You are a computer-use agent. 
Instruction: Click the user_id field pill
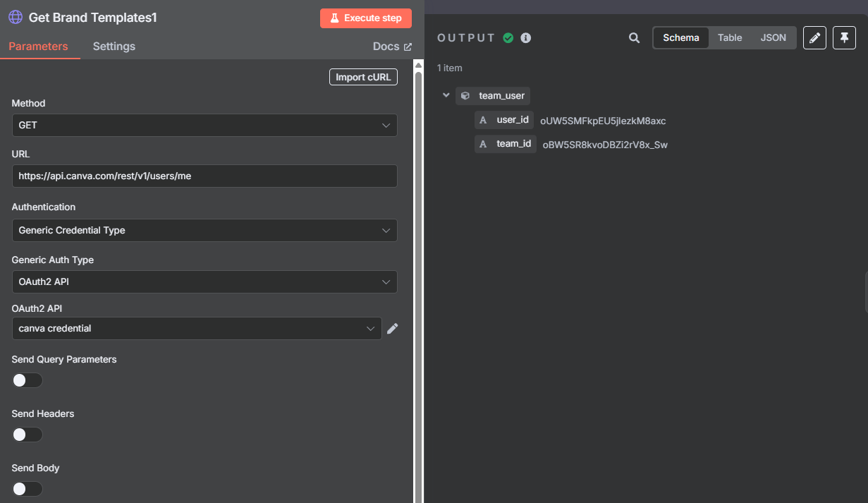click(x=504, y=120)
